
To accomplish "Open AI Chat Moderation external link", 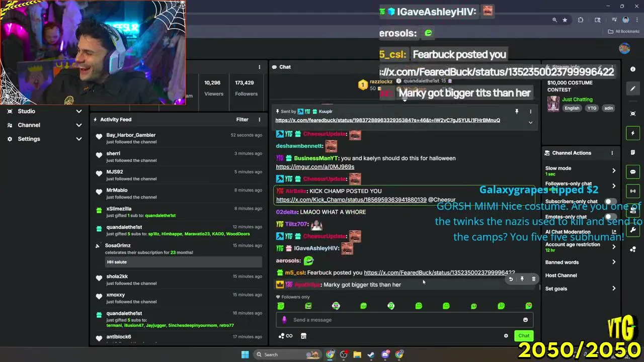I will [614, 232].
